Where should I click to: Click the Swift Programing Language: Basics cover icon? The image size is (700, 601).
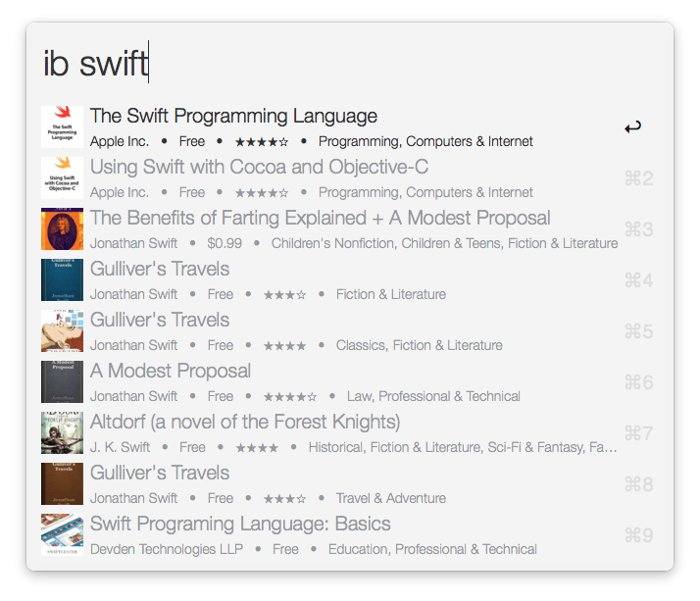coord(62,535)
